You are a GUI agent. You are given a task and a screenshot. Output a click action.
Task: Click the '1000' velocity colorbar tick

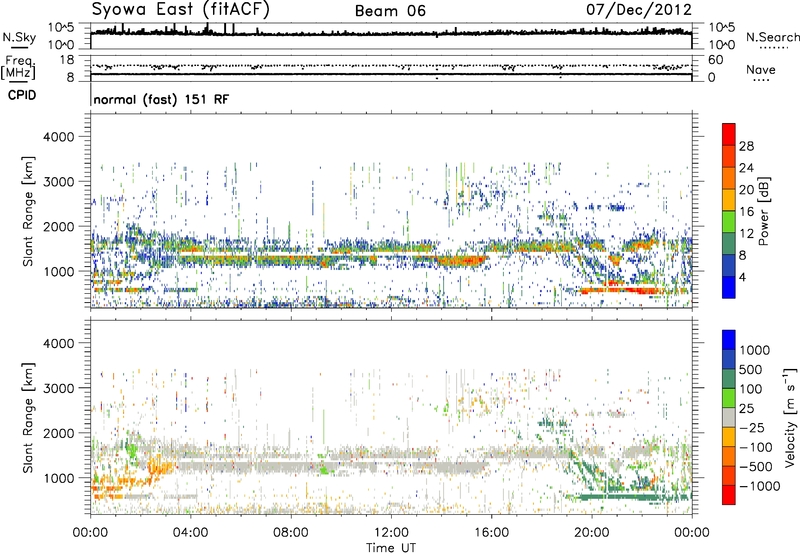tap(754, 350)
